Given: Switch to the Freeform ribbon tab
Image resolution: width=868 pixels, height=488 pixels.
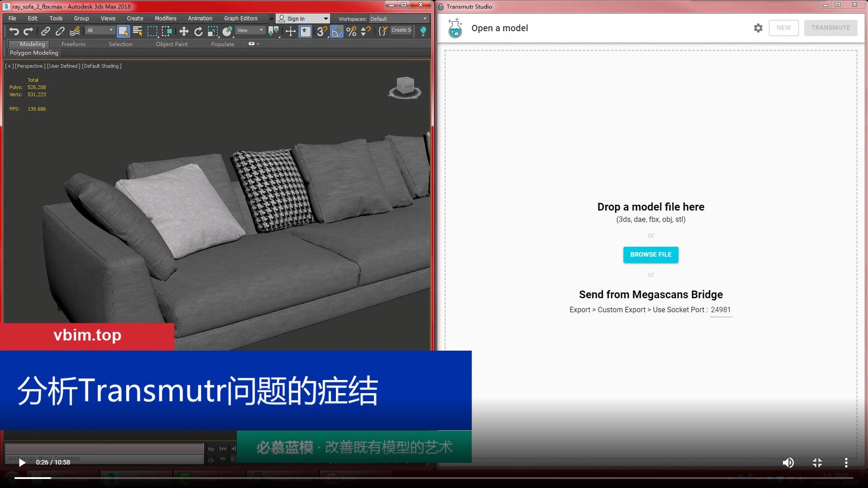Looking at the screenshot, I should [x=73, y=44].
